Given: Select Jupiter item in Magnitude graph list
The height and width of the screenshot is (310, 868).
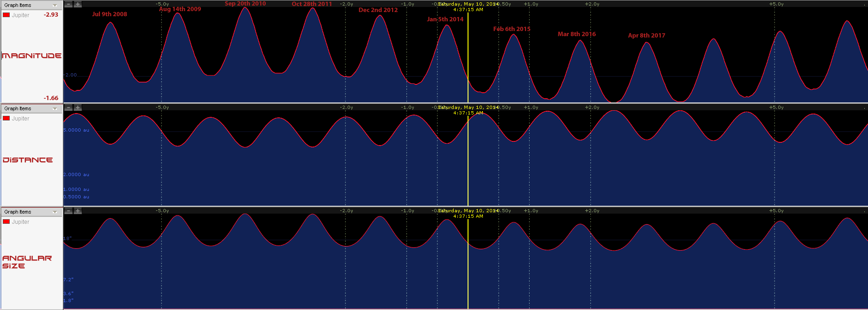Looking at the screenshot, I should pos(20,15).
